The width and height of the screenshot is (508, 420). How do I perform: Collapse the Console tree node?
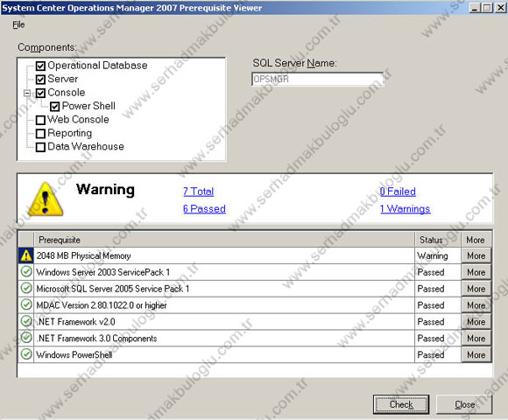(27, 94)
